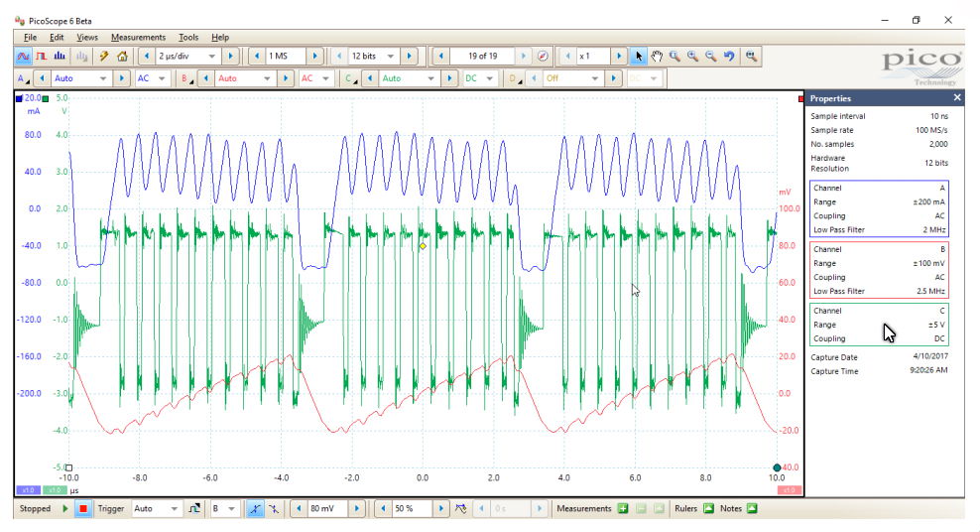Increase trigger threshold right of 80 mV

click(x=356, y=509)
